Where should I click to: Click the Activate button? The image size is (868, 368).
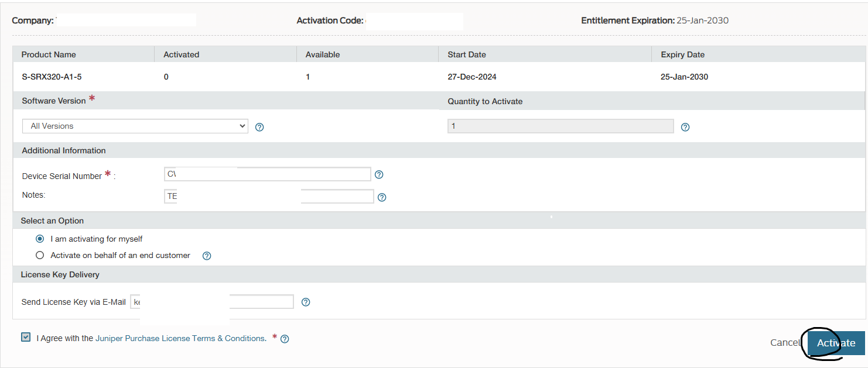click(x=836, y=343)
